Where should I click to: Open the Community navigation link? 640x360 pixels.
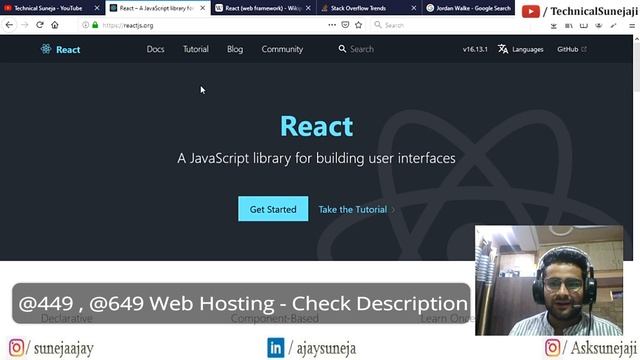282,49
